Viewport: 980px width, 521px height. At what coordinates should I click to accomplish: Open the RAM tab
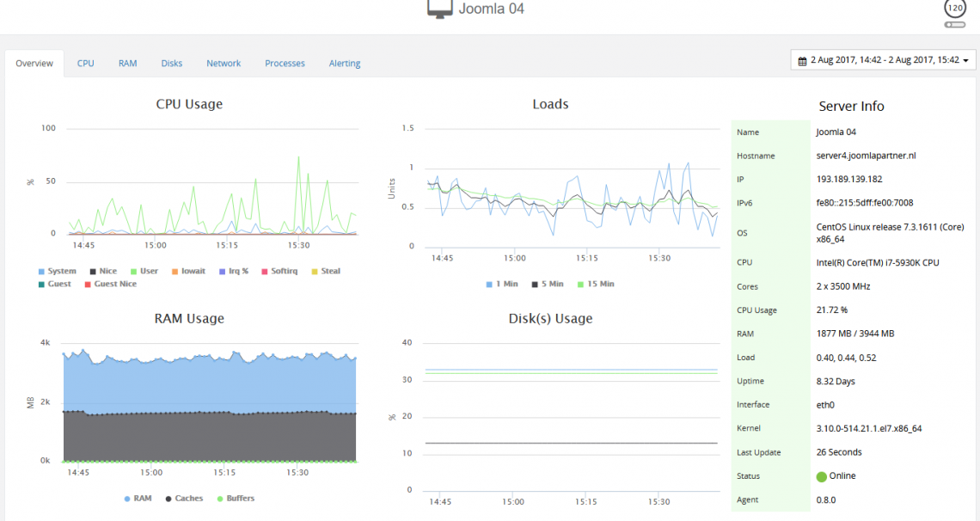click(127, 63)
